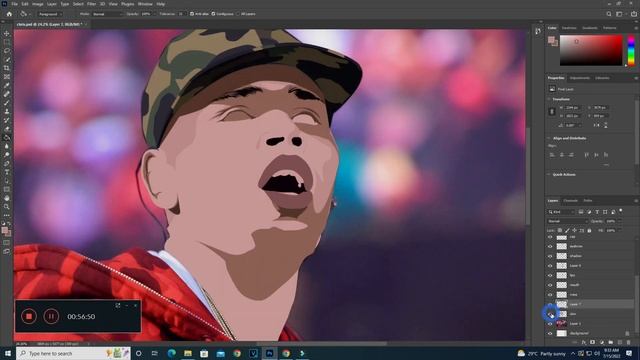
Task: Click lock image pixels brush icon
Action: click(567, 231)
